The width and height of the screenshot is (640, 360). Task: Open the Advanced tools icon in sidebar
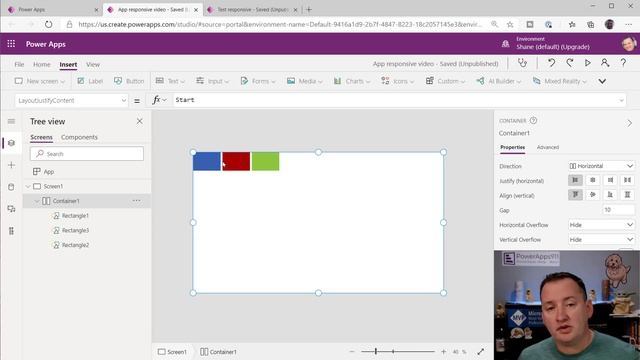point(11,231)
